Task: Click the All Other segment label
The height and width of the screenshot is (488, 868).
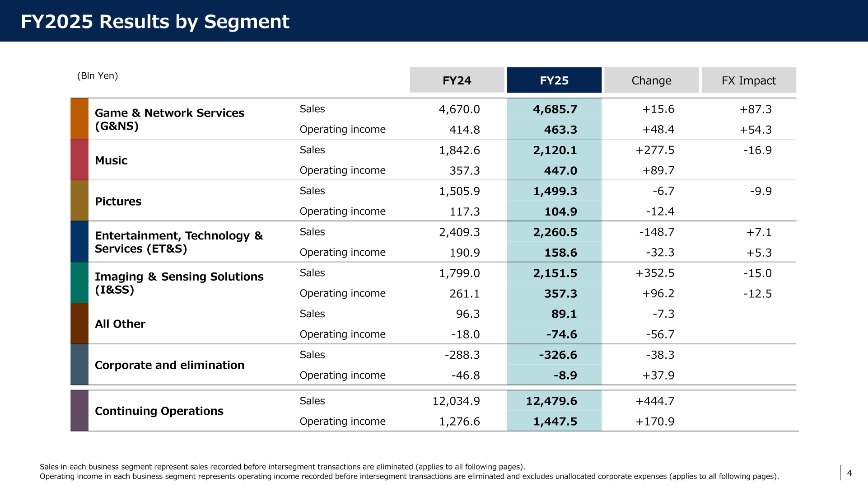Action: (x=120, y=324)
